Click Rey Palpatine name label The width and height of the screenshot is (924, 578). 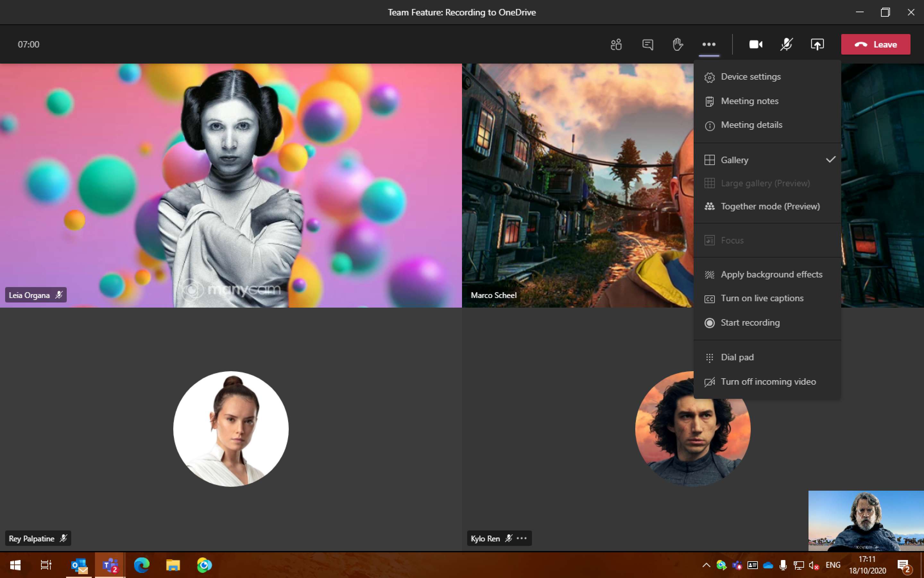[x=31, y=538]
